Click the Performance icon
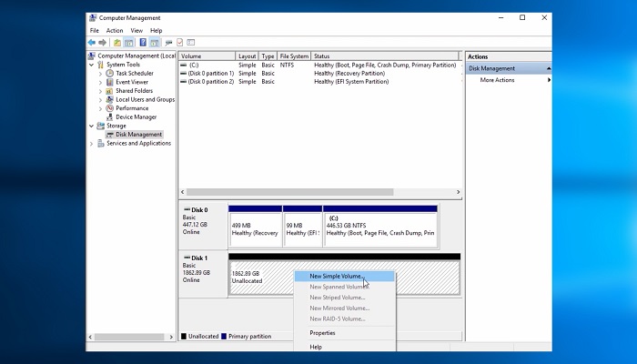This screenshot has width=637, height=364. pos(110,108)
